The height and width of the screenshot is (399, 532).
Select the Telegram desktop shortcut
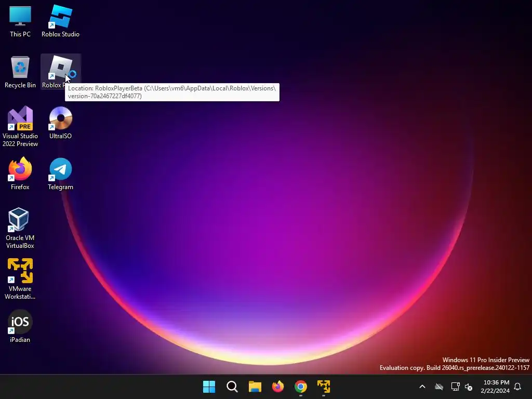60,174
